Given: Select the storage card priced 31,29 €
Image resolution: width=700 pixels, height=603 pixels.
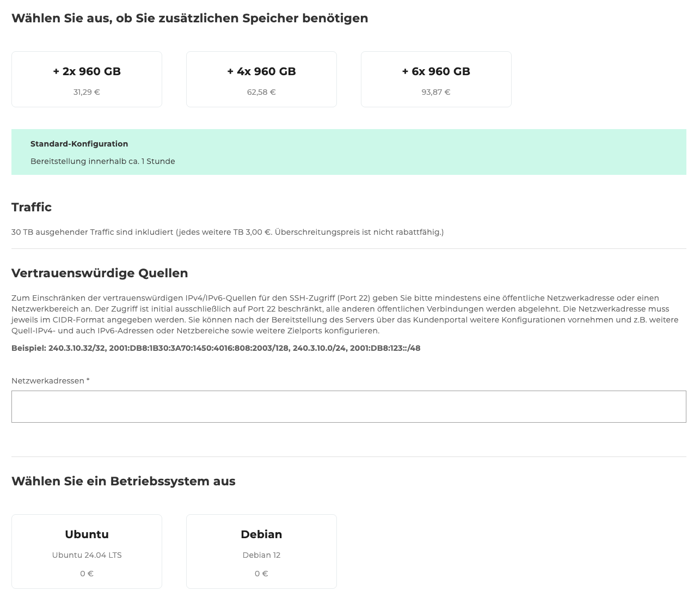Looking at the screenshot, I should 87,92.
